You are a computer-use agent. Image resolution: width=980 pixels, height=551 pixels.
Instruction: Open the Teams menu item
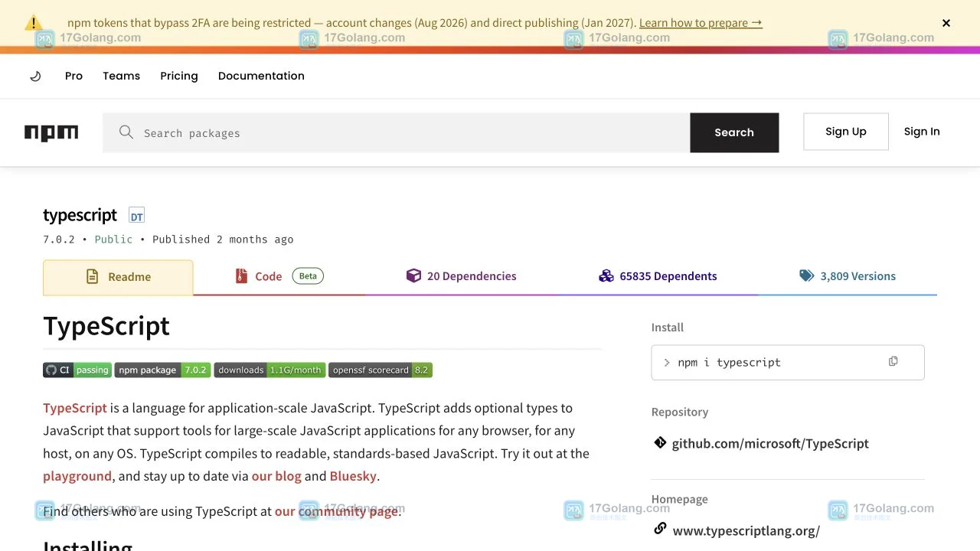122,76
